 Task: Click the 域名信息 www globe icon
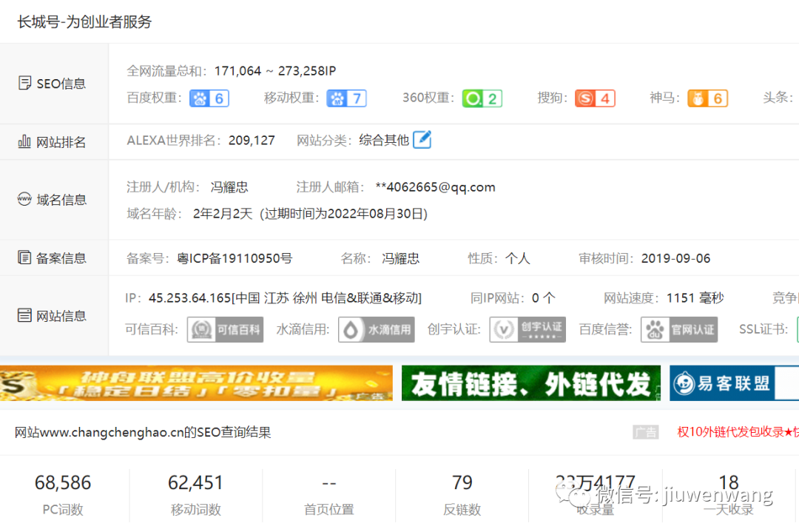tap(24, 199)
